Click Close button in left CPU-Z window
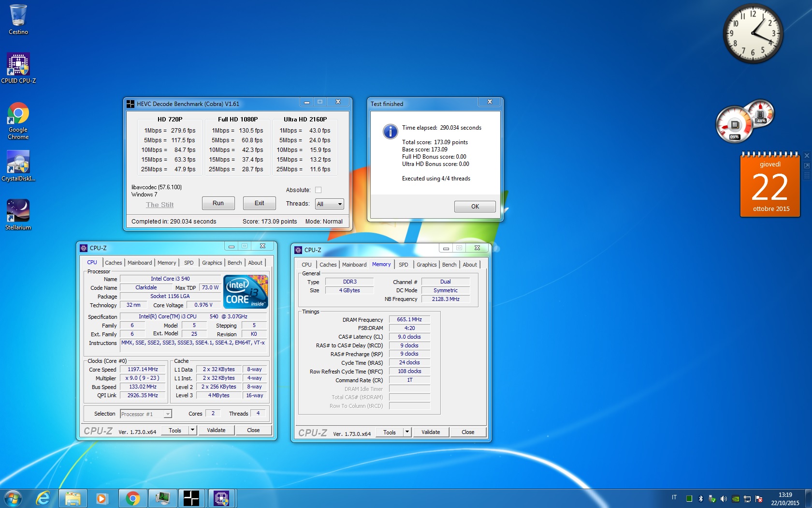The height and width of the screenshot is (508, 812). (253, 430)
